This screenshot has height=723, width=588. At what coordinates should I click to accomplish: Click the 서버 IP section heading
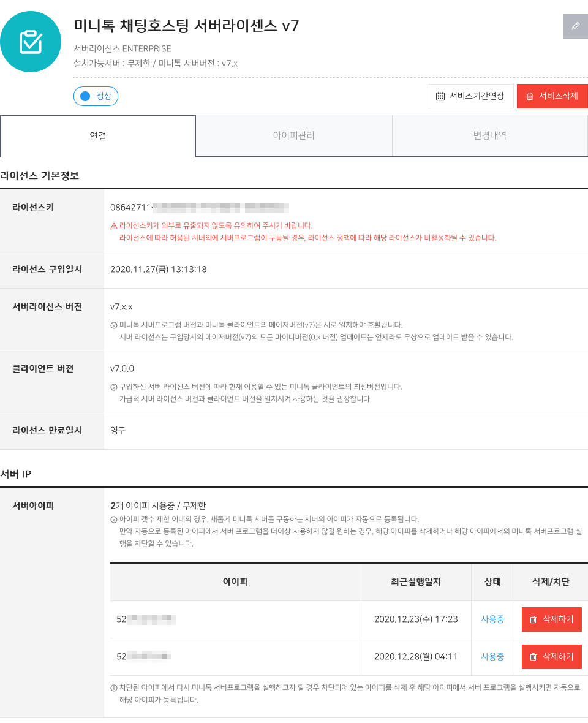click(x=16, y=474)
